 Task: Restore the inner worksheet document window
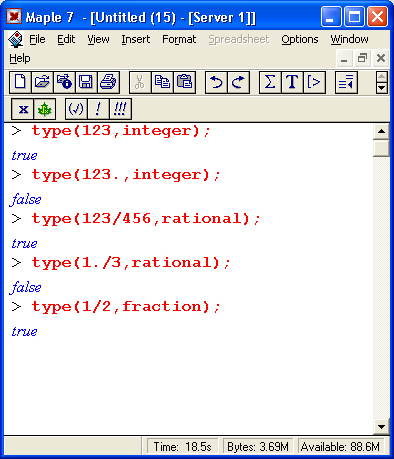[362, 59]
